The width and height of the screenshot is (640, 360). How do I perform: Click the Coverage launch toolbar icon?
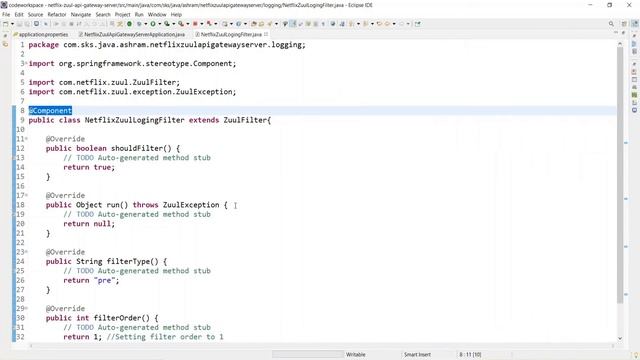167,24
